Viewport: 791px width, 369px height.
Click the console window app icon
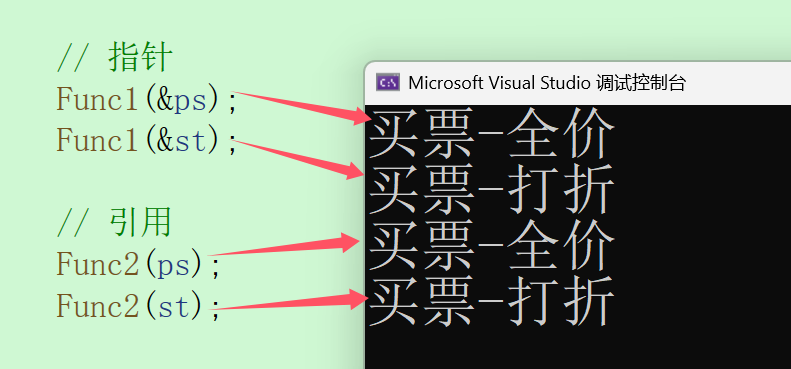(x=388, y=82)
